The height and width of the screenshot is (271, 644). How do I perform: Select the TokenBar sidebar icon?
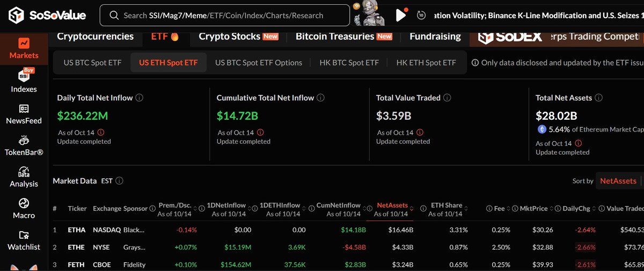click(x=24, y=145)
